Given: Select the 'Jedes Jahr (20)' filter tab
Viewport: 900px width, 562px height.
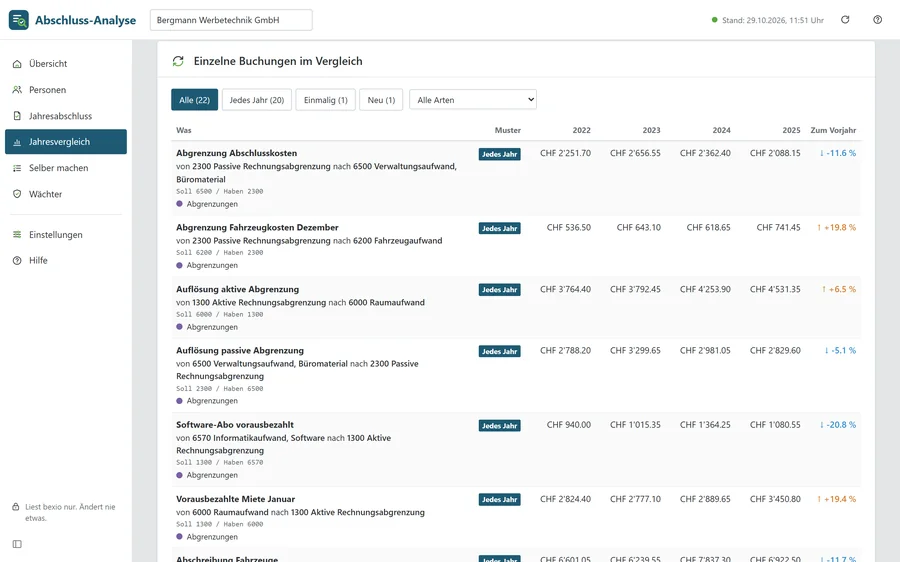Looking at the screenshot, I should (x=257, y=100).
